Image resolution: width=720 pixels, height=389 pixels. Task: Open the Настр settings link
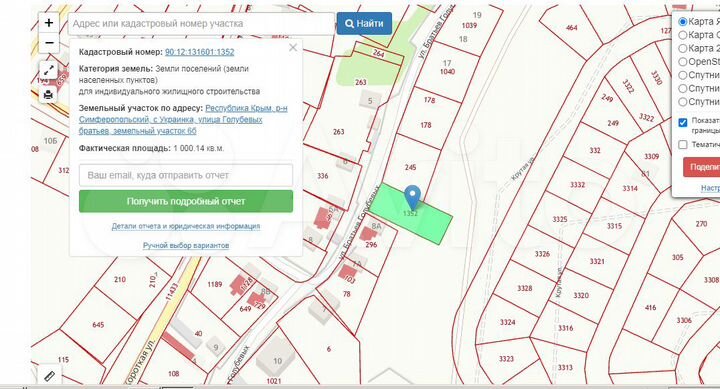click(x=710, y=188)
